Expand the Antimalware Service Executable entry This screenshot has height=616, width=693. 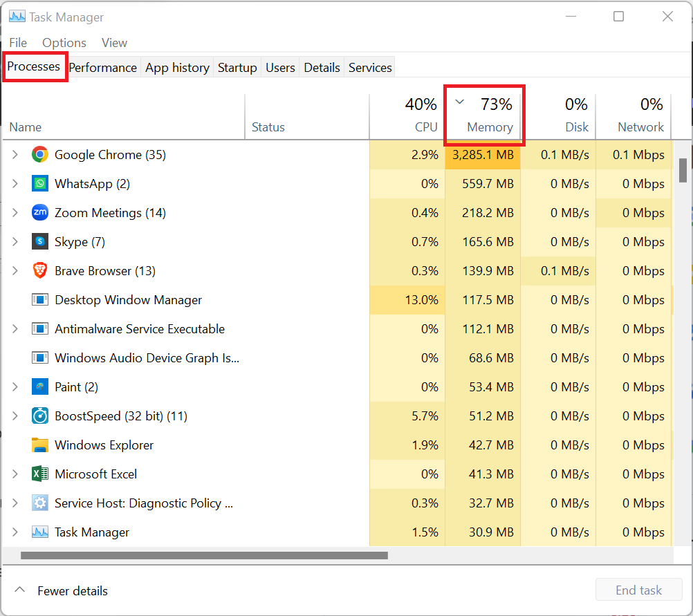coord(15,329)
